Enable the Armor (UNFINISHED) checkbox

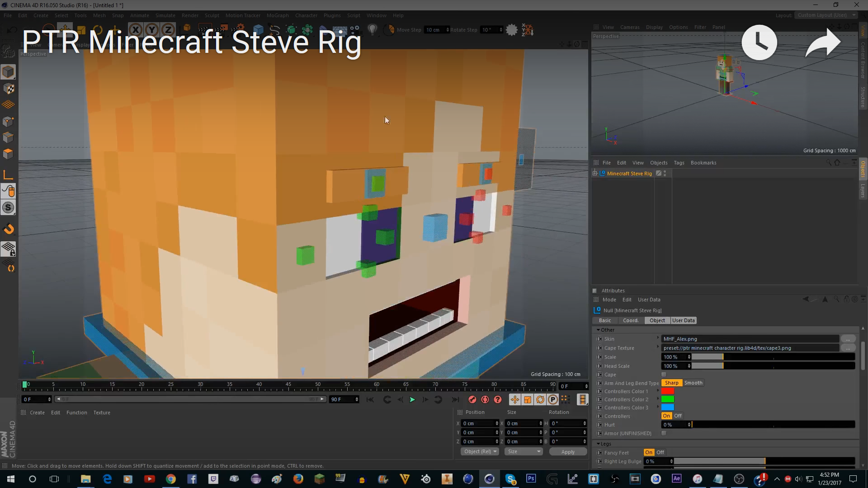pos(664,433)
